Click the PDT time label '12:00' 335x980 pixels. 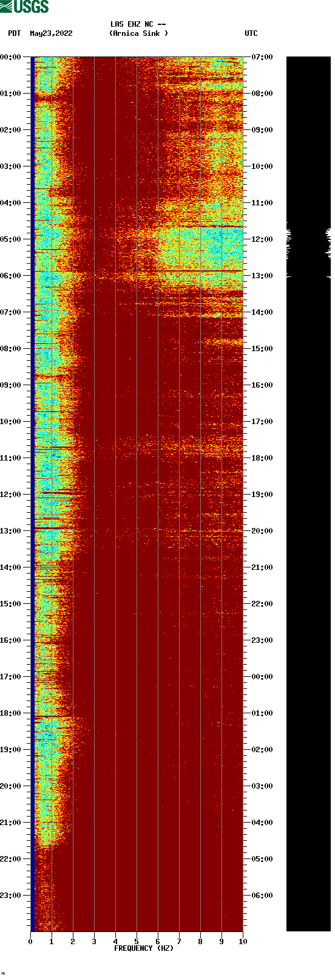10,495
